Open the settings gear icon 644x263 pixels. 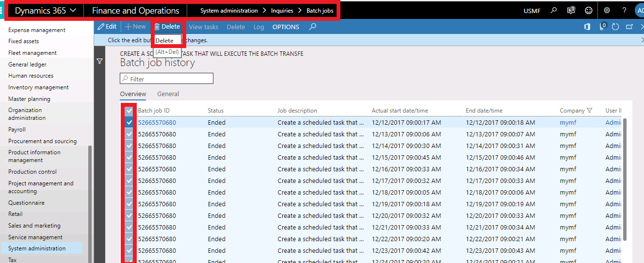(x=607, y=10)
